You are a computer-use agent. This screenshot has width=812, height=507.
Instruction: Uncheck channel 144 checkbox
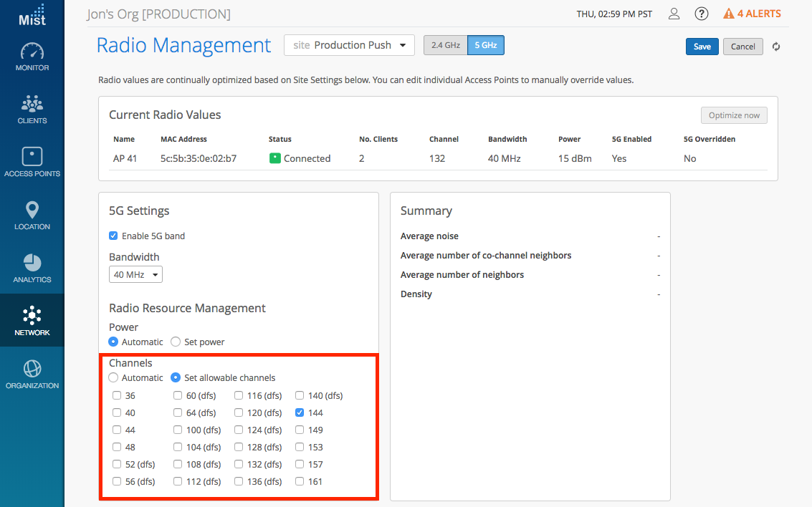[300, 412]
